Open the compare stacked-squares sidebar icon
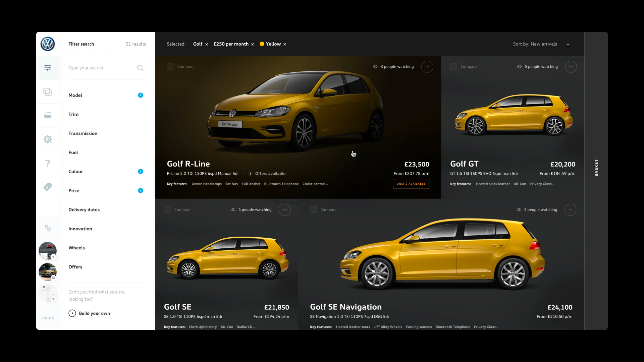644x362 pixels. coord(48,92)
